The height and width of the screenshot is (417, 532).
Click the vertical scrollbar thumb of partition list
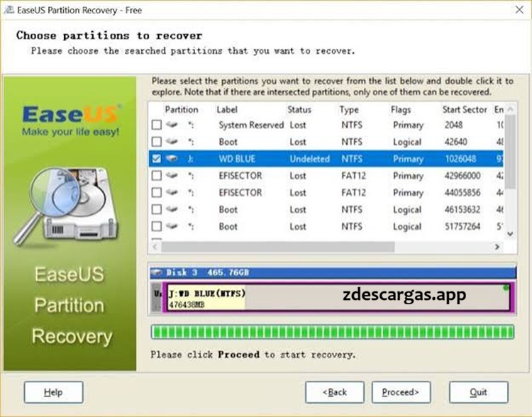pyautogui.click(x=510, y=151)
